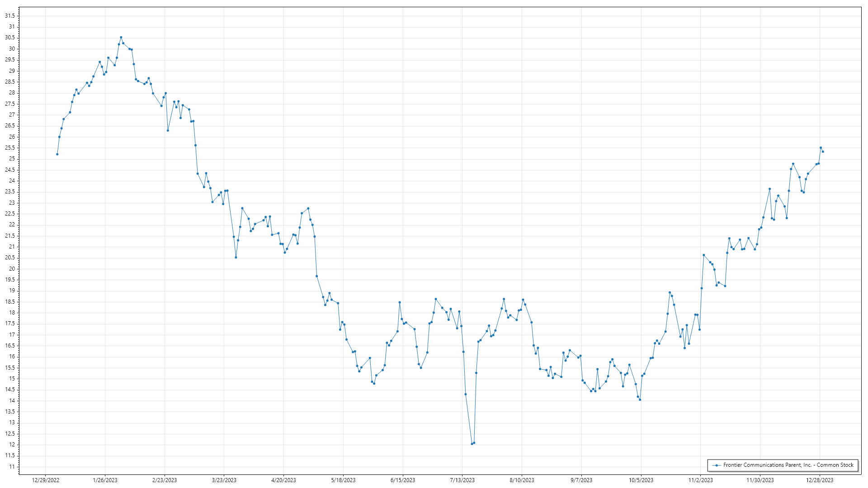Click the Frontier Communications Parent legend label

788,465
